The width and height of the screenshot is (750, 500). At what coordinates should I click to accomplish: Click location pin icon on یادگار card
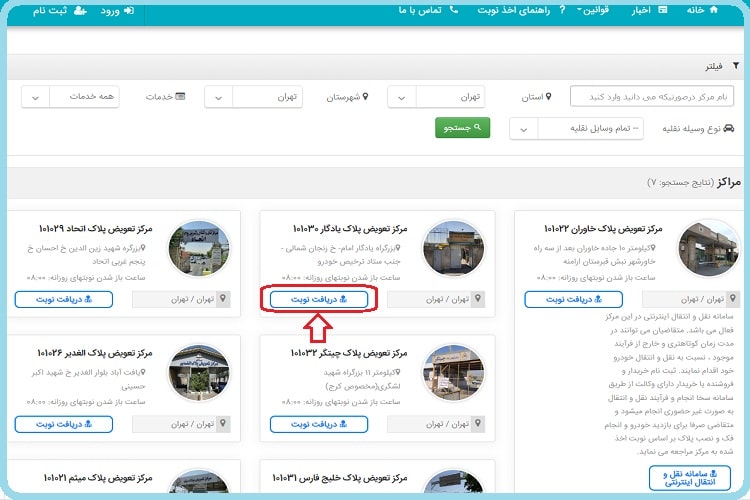pos(478,299)
